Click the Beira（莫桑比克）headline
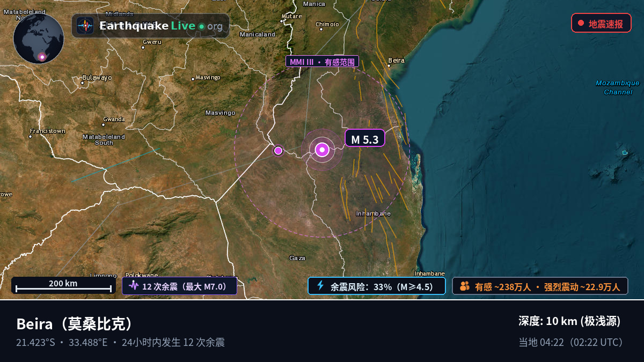 point(75,324)
